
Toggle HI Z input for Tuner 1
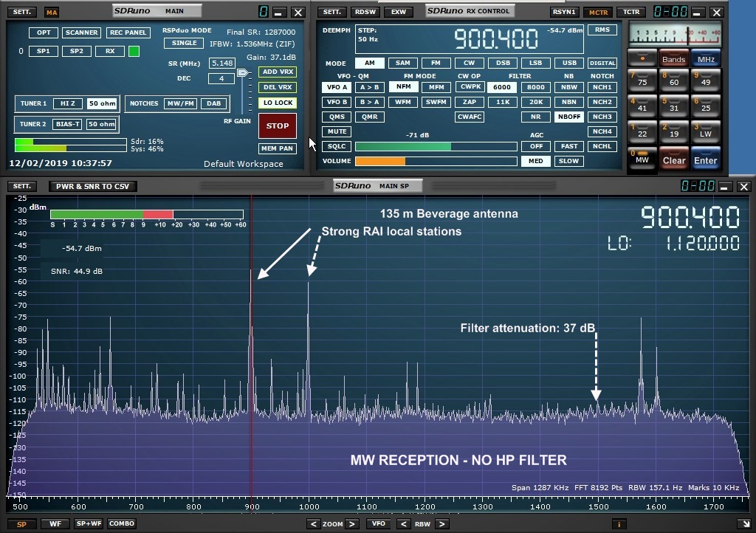point(67,103)
